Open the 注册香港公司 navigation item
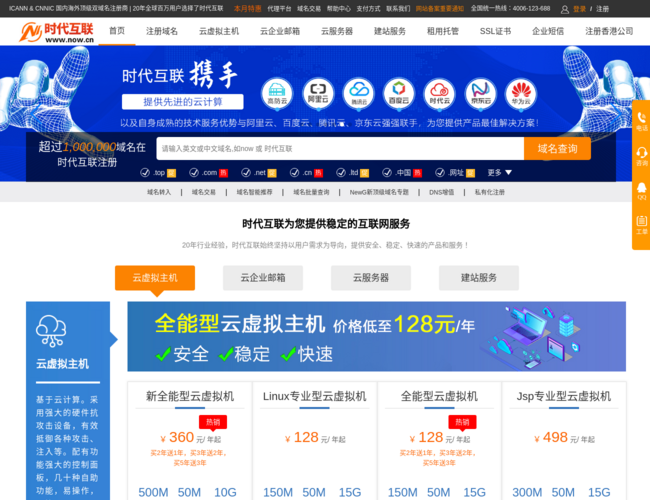 609,31
